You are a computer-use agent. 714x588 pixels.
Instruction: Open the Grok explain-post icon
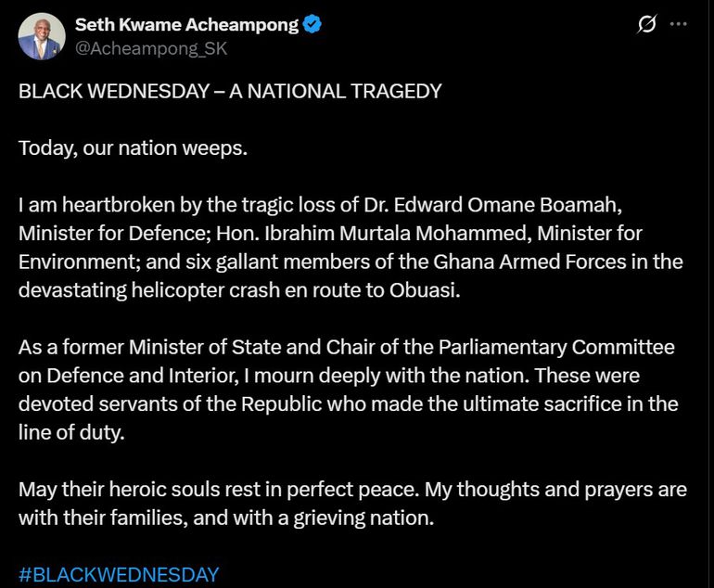coord(646,26)
